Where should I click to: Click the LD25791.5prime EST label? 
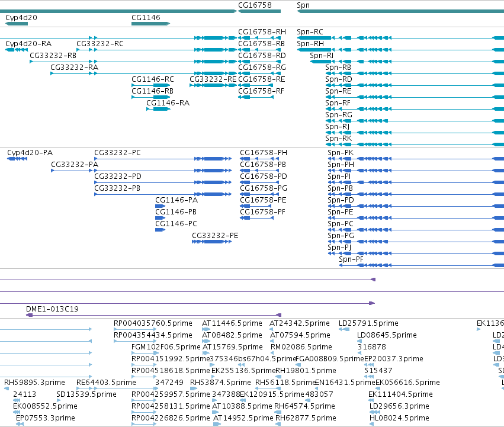pyautogui.click(x=369, y=323)
